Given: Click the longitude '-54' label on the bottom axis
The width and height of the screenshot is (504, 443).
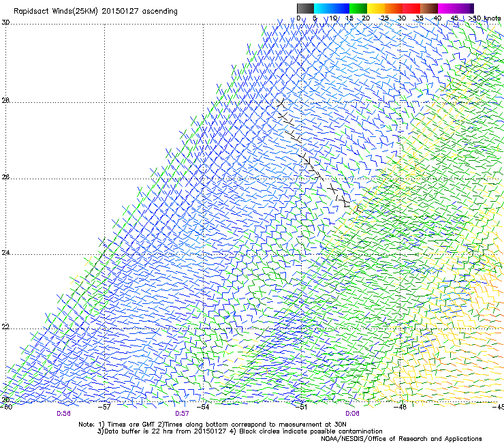Looking at the screenshot, I should (x=203, y=407).
